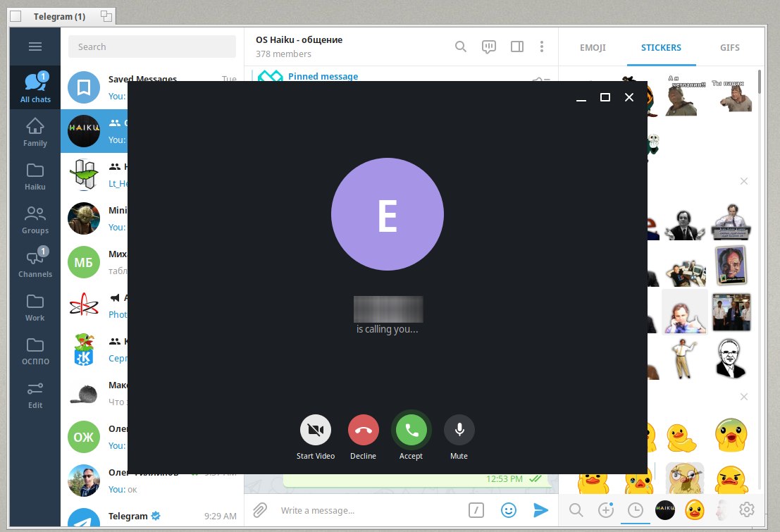Select the HAIKU sticker set icon
780x532 pixels.
point(665,509)
